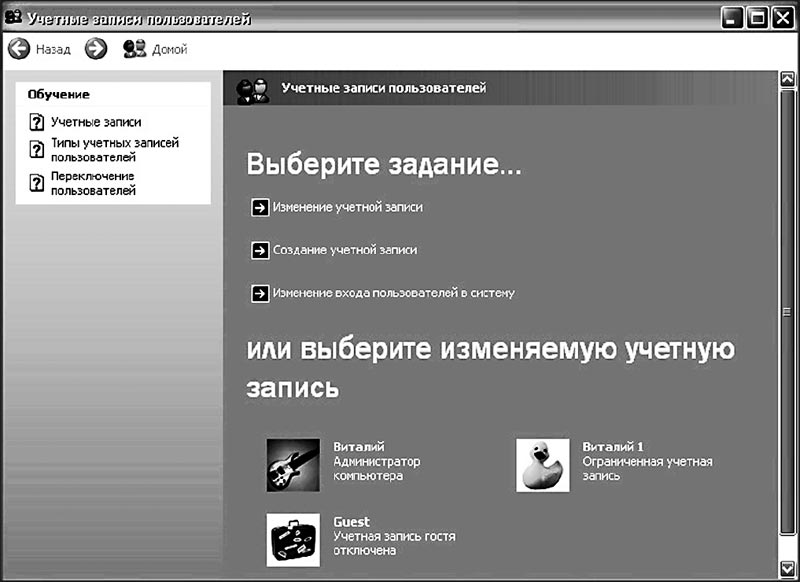Choose the Создание учетной записи task
The width and height of the screenshot is (800, 582).
[x=345, y=250]
